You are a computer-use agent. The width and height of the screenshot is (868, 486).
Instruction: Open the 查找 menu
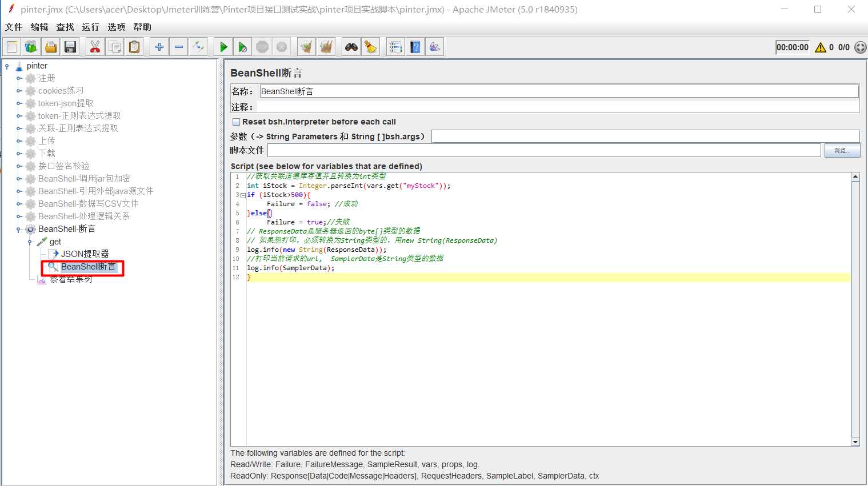pyautogui.click(x=65, y=27)
